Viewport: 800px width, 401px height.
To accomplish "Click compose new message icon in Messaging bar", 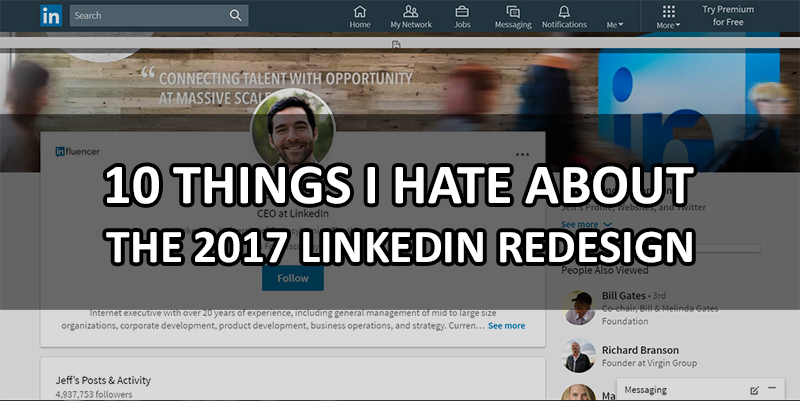I will pos(754,390).
